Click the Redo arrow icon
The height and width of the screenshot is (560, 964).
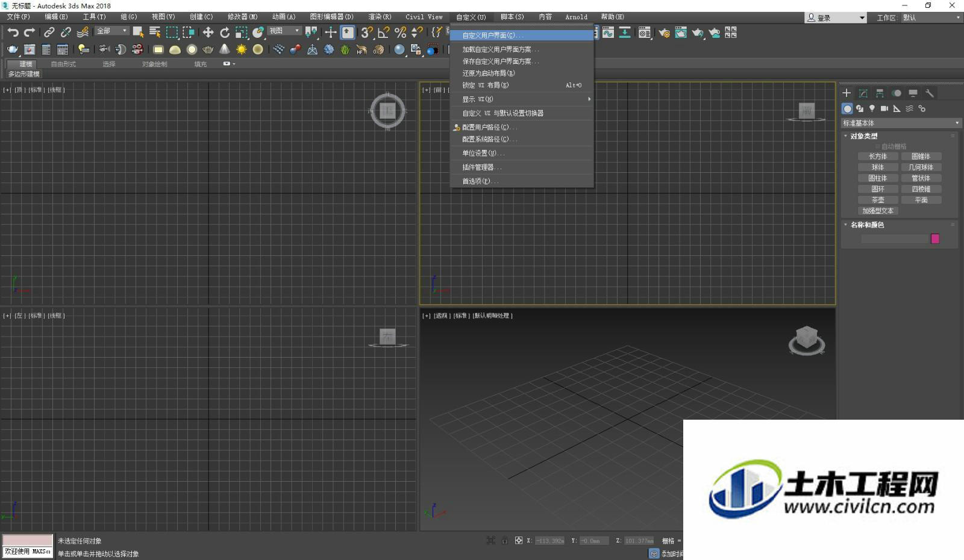pyautogui.click(x=30, y=33)
